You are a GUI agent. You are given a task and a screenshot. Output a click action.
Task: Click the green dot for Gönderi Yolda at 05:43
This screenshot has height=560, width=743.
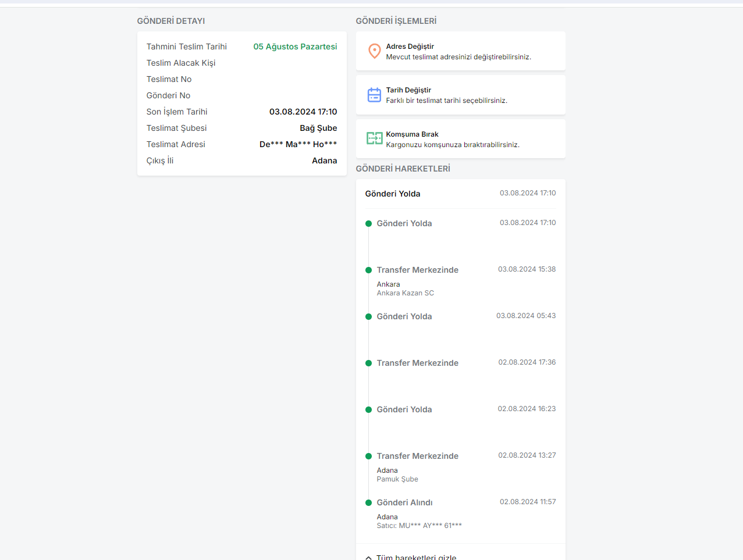(x=368, y=316)
